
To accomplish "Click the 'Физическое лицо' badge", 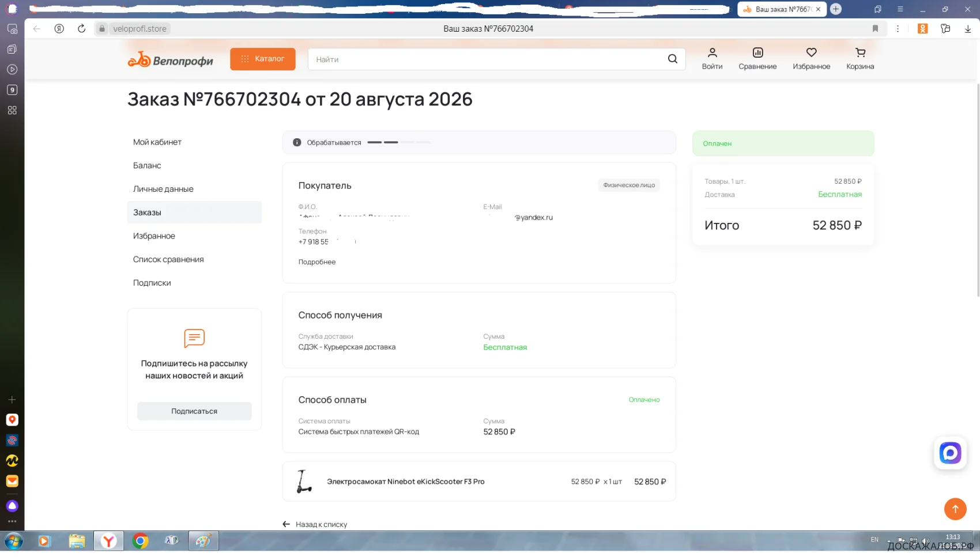I will click(x=629, y=185).
